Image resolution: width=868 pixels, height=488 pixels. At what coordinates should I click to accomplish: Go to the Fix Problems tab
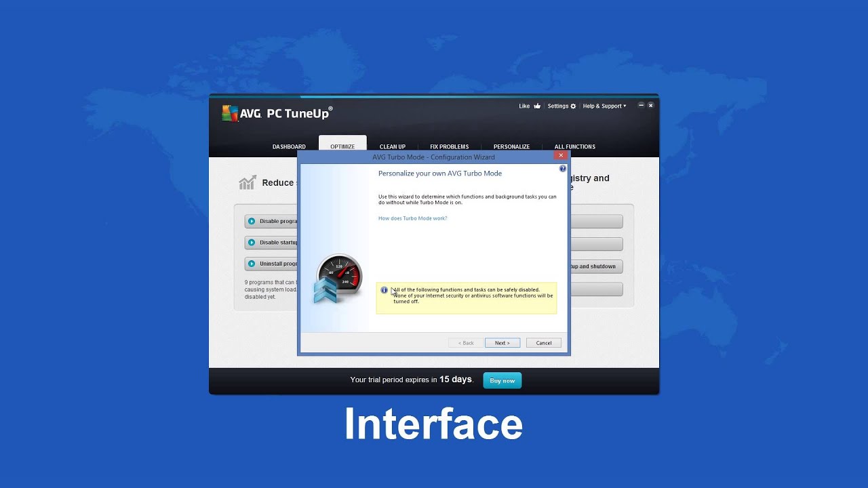click(x=450, y=146)
